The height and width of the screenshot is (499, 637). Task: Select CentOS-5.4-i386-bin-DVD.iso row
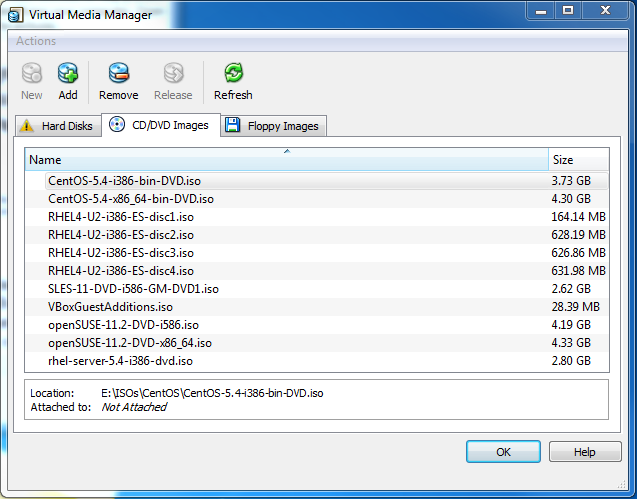pyautogui.click(x=317, y=181)
